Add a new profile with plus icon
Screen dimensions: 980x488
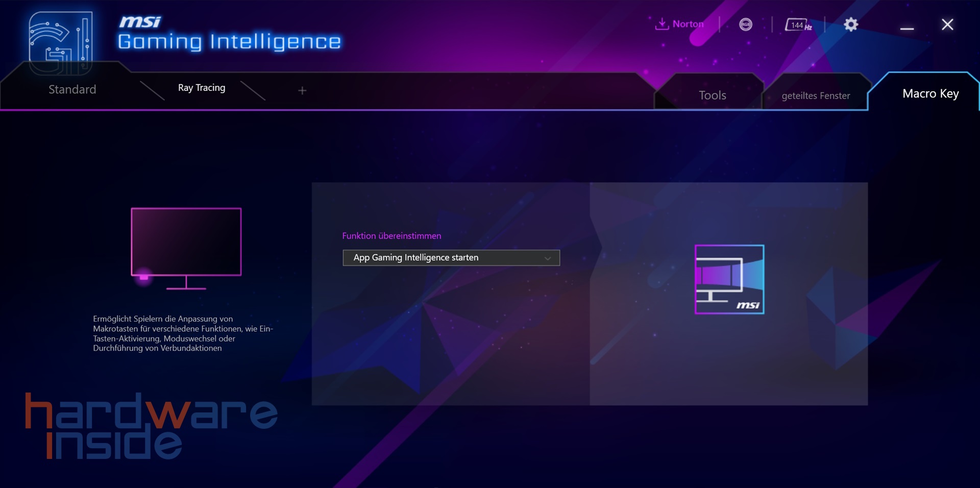click(x=302, y=91)
